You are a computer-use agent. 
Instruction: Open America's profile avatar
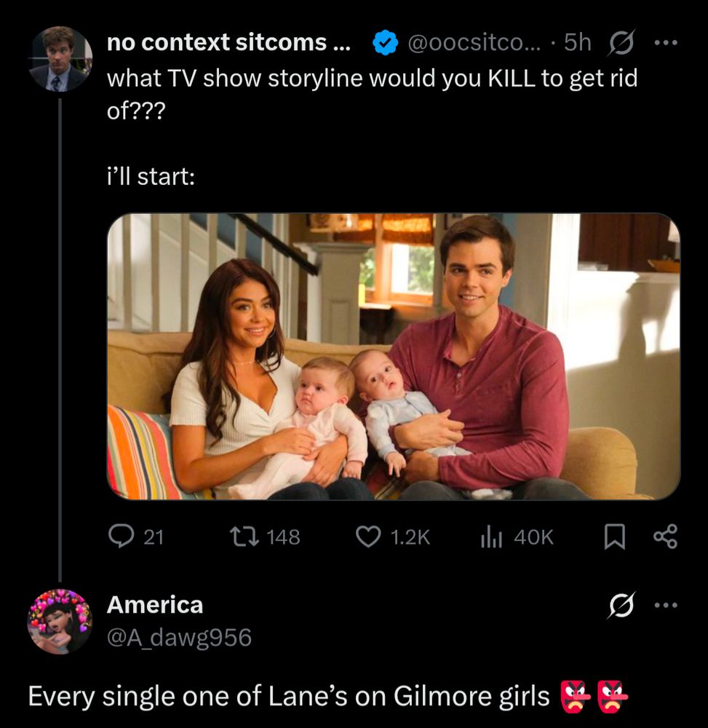coord(60,621)
